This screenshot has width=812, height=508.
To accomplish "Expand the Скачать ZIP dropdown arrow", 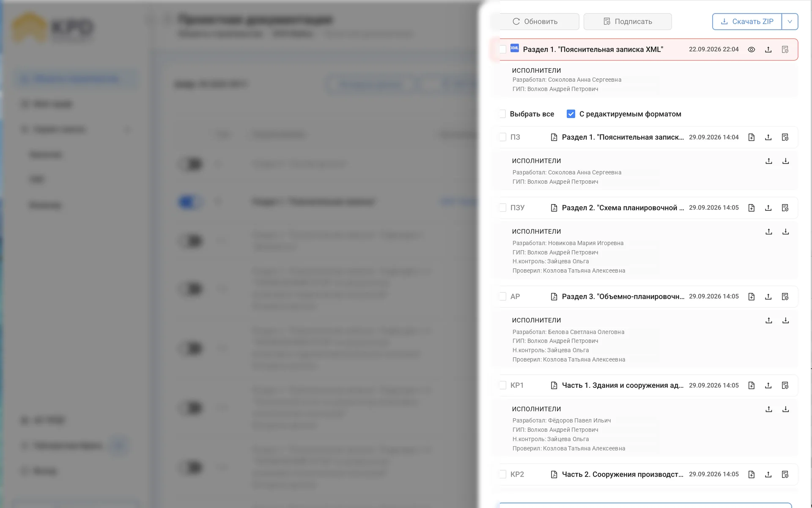I will 790,22.
